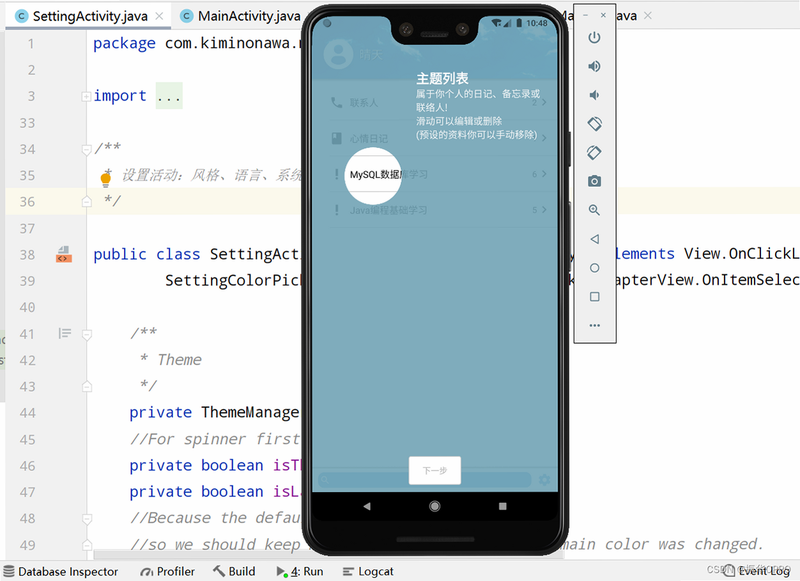The width and height of the screenshot is (800, 581).
Task: Close the SettingActivity.java editor tab
Action: click(x=159, y=16)
